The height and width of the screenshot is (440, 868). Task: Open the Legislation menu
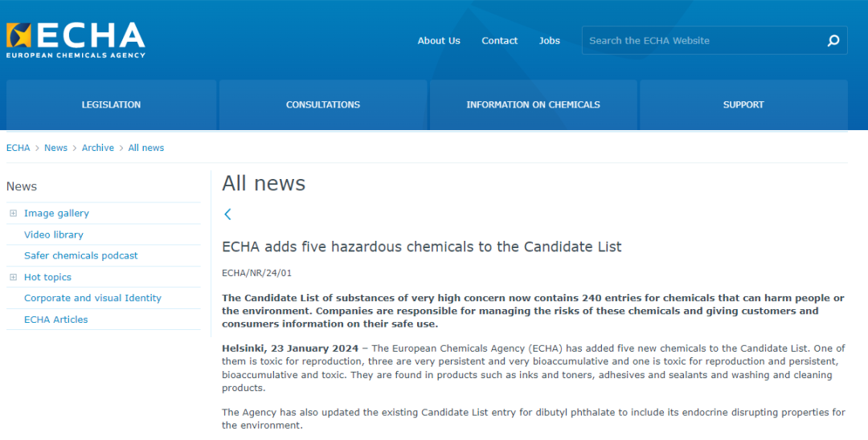tap(111, 104)
